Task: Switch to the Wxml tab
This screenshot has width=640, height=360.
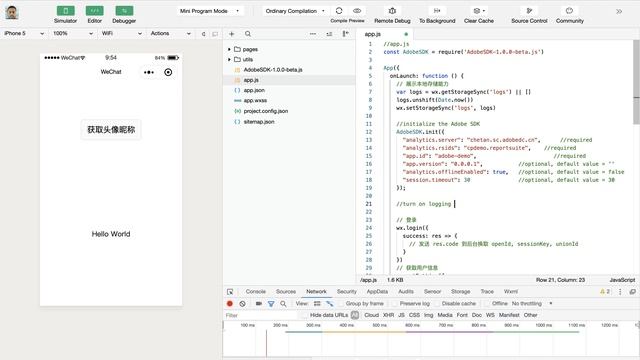Action: click(x=511, y=291)
